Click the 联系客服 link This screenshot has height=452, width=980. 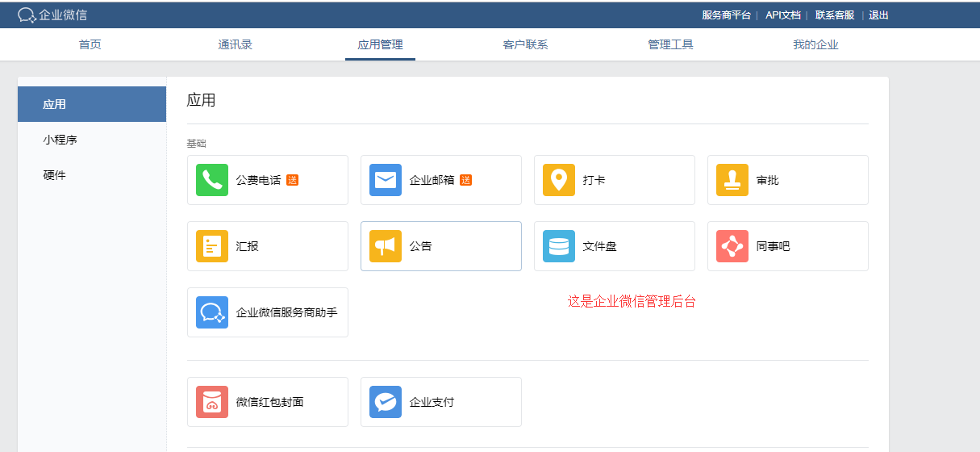pyautogui.click(x=835, y=15)
